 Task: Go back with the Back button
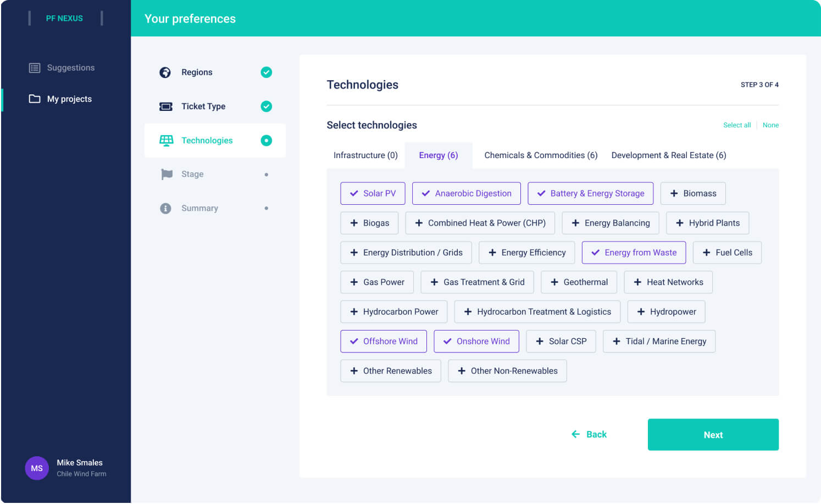pos(589,434)
